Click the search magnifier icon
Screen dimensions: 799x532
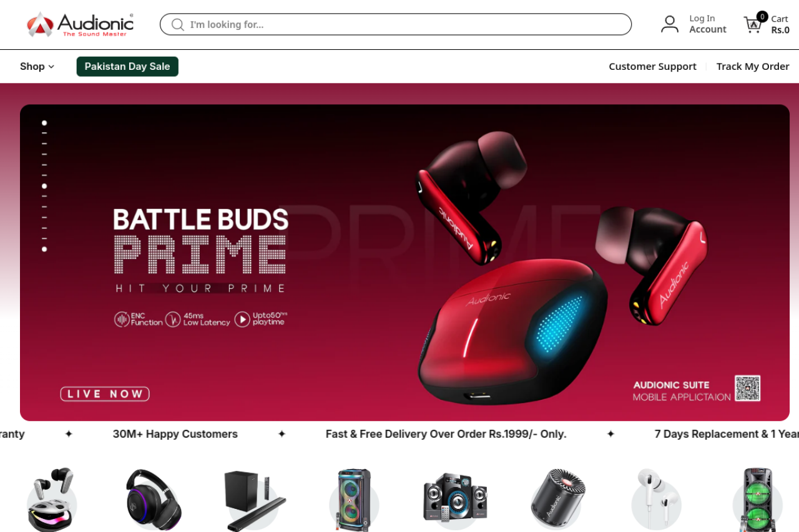178,24
